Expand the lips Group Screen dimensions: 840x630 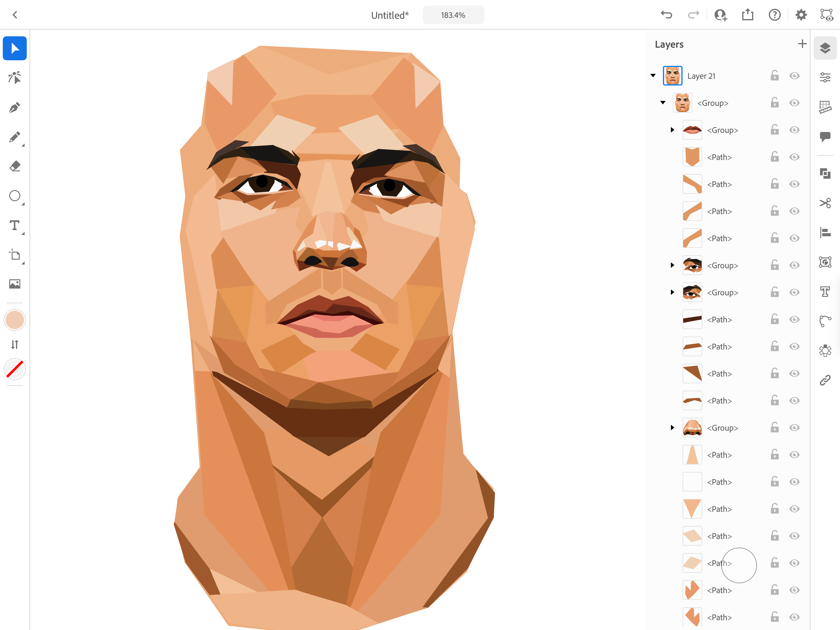(672, 130)
